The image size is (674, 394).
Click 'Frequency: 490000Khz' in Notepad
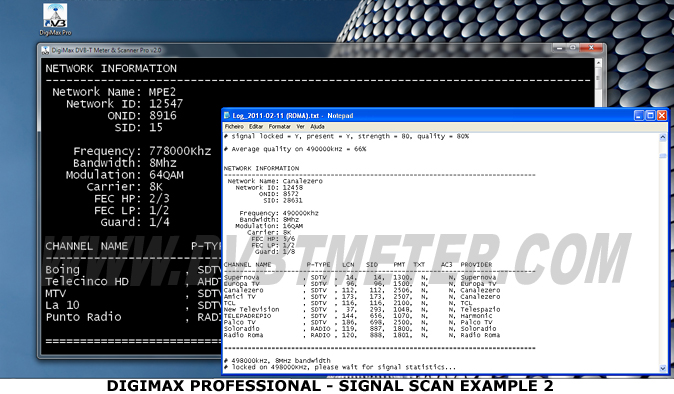(x=279, y=213)
